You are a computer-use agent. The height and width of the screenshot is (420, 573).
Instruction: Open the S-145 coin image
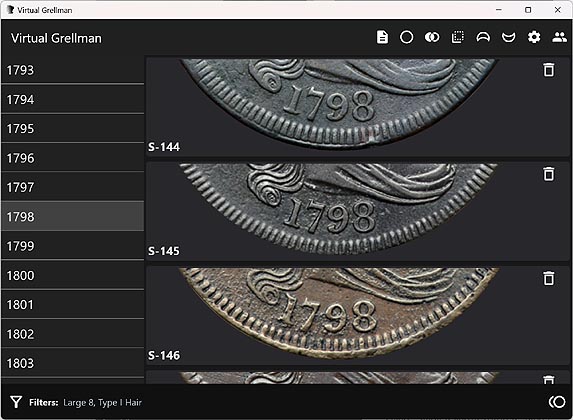339,208
